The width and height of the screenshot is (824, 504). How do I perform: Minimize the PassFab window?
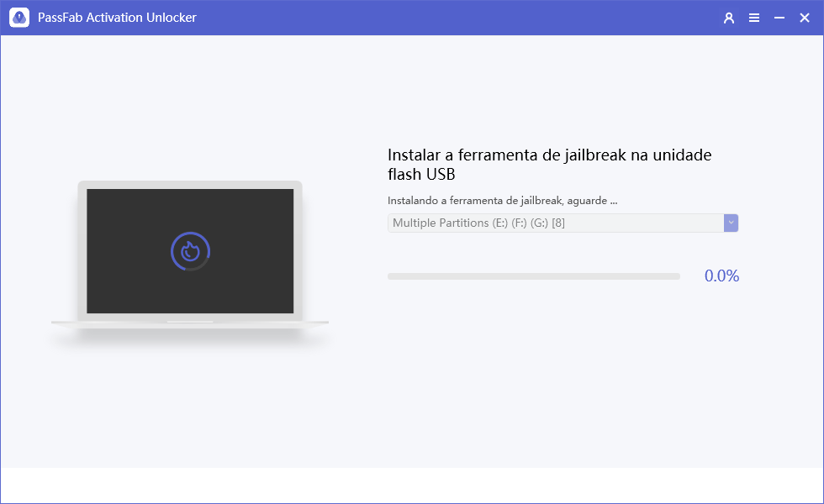pos(779,17)
